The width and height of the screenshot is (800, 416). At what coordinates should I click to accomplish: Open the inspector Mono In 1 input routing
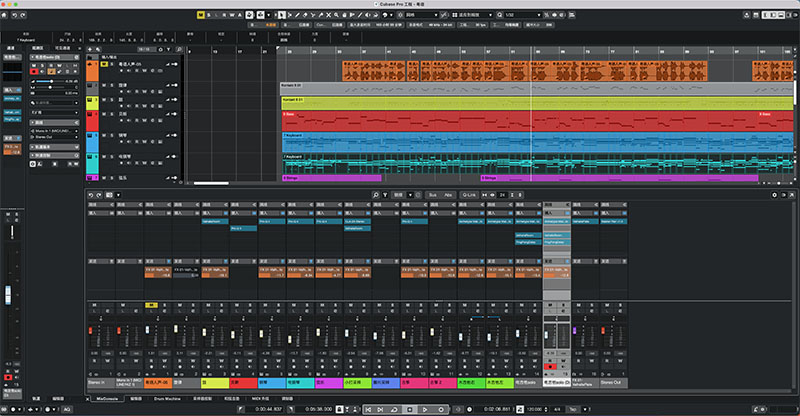(54, 131)
